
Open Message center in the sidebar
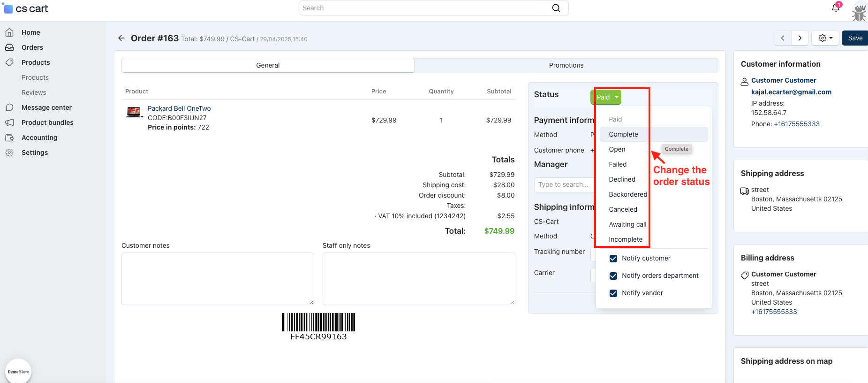point(46,107)
